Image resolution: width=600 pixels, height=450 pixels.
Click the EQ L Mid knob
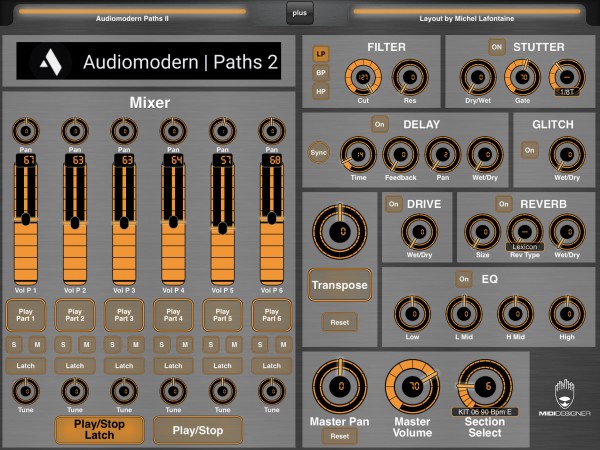464,314
